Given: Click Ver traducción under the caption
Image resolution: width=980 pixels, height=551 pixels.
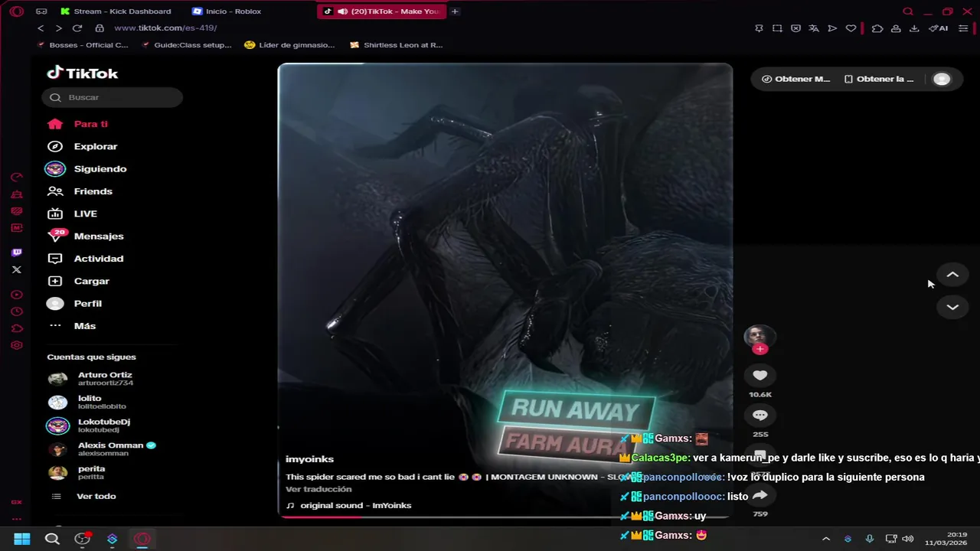Looking at the screenshot, I should [x=318, y=489].
